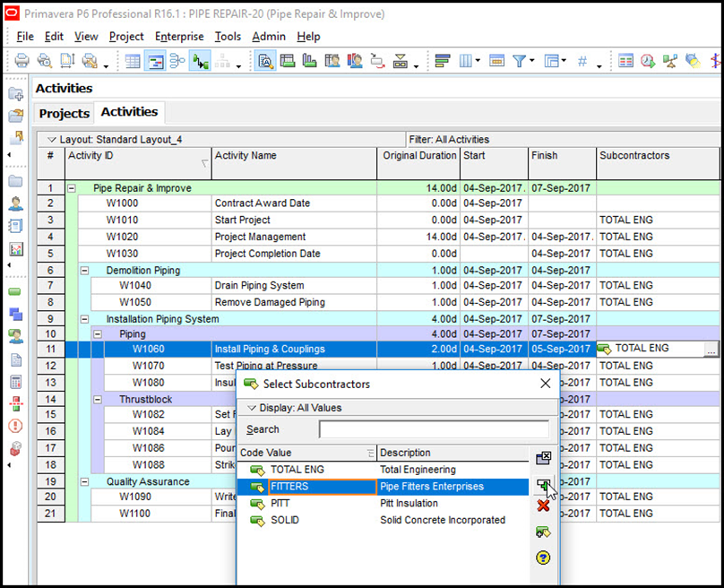Open the Resources person icon in the left sidebar
Image resolution: width=724 pixels, height=588 pixels.
point(15,203)
